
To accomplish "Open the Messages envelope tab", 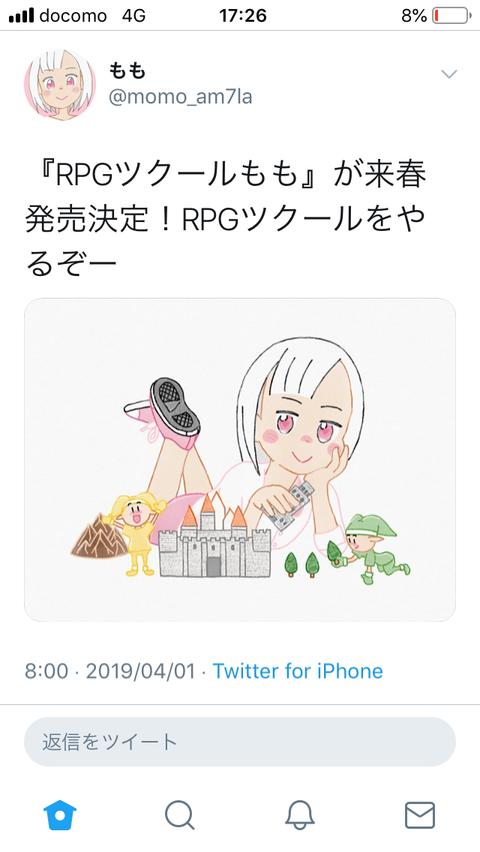I will [x=420, y=815].
